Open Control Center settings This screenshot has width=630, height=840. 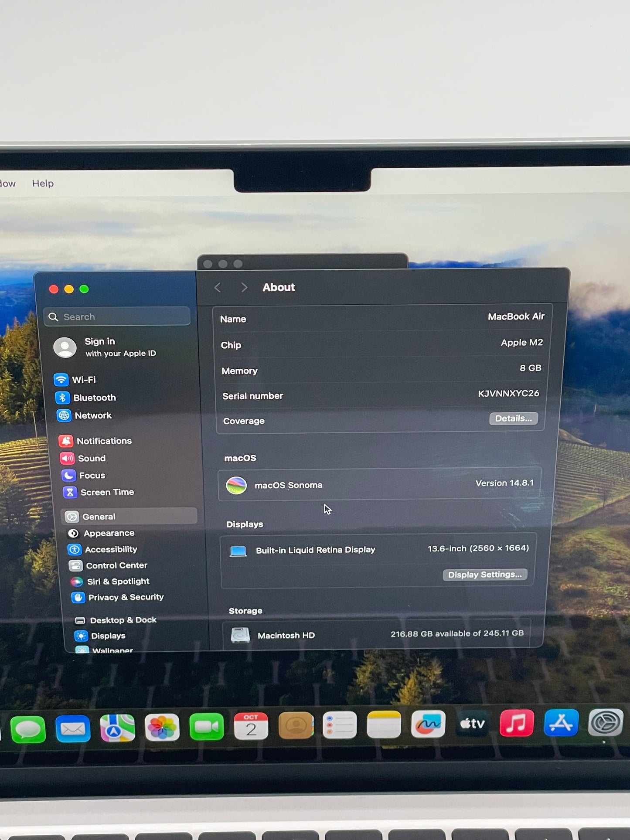point(108,565)
